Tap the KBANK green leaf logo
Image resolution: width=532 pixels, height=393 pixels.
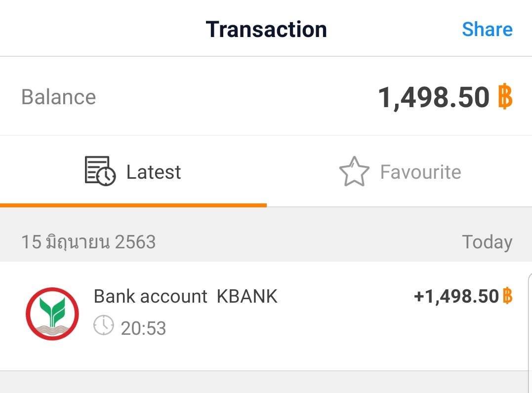pyautogui.click(x=52, y=314)
